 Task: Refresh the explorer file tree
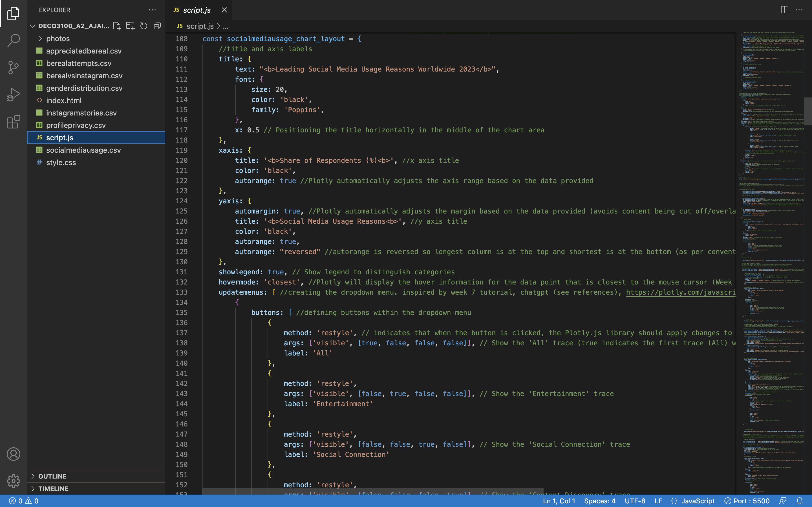coord(144,26)
